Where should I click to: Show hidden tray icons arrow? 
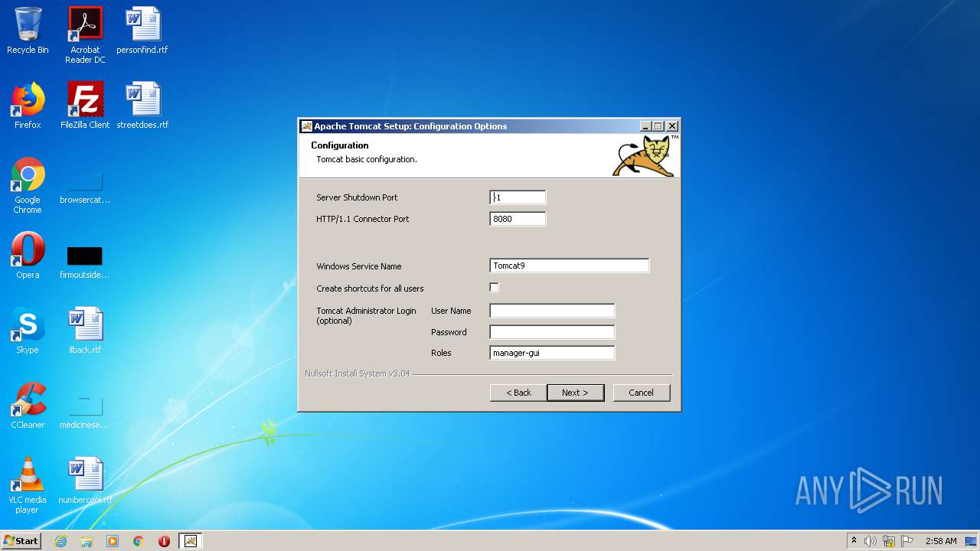(x=854, y=541)
